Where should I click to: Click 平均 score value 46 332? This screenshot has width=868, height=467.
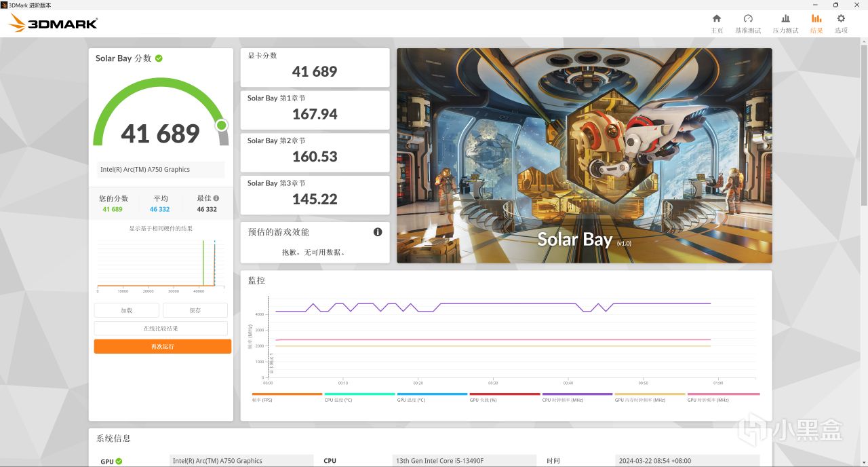(160, 210)
